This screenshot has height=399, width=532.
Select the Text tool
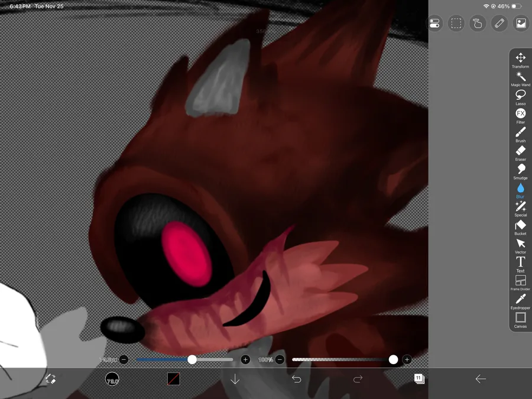(x=520, y=265)
